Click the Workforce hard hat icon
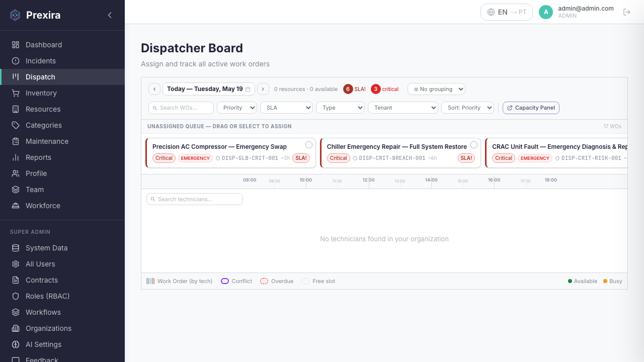Screen dimensions: 644x362 16,206
